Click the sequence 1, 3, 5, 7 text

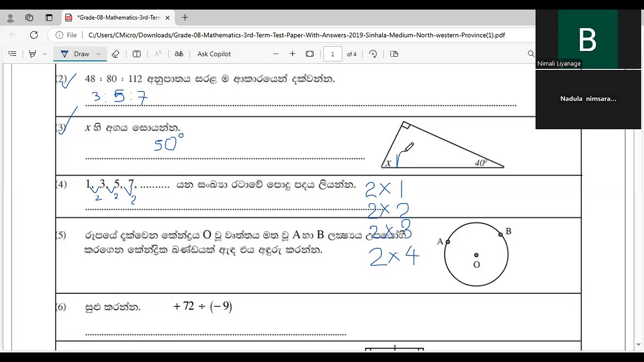click(x=110, y=185)
